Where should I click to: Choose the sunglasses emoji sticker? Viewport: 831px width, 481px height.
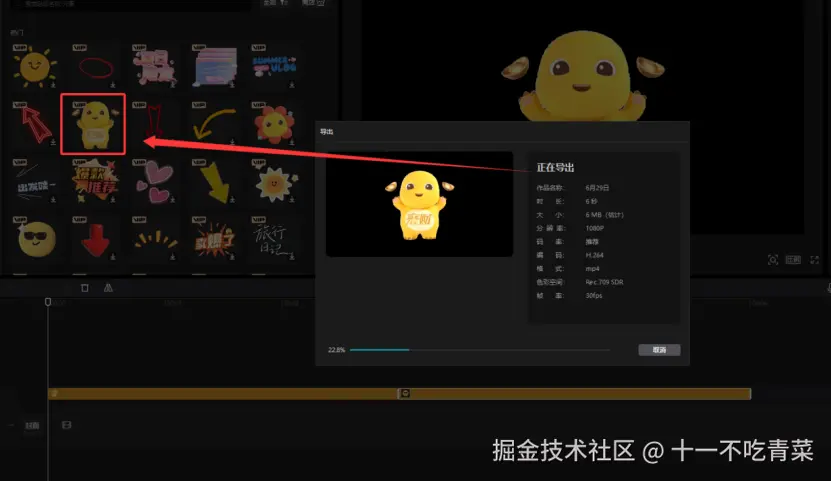click(x=36, y=238)
